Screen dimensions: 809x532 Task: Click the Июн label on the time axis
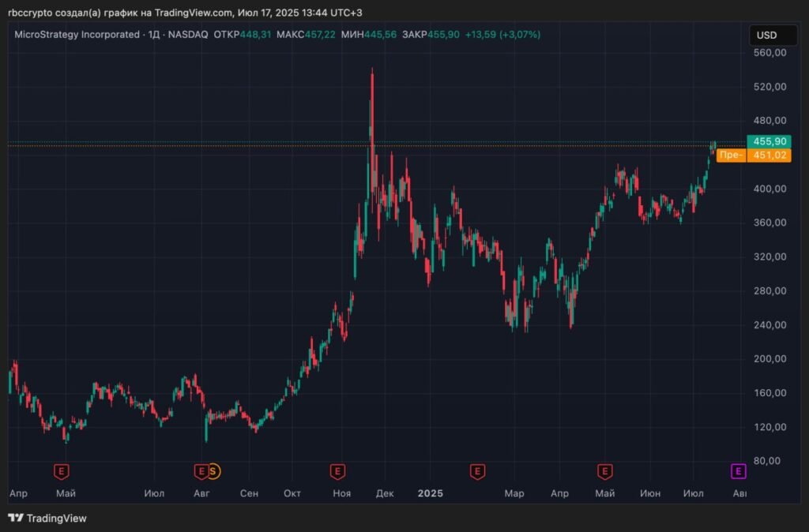650,493
